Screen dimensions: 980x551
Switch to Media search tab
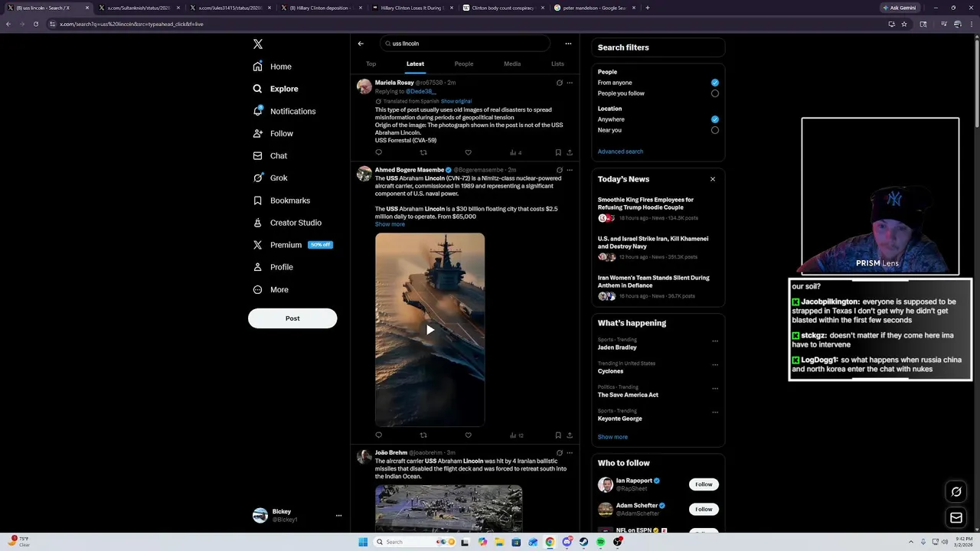click(x=512, y=64)
